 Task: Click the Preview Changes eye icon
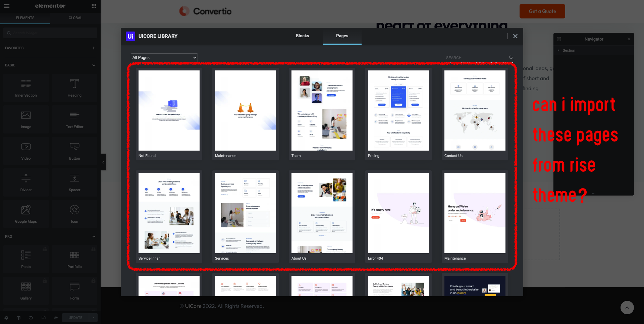56,318
